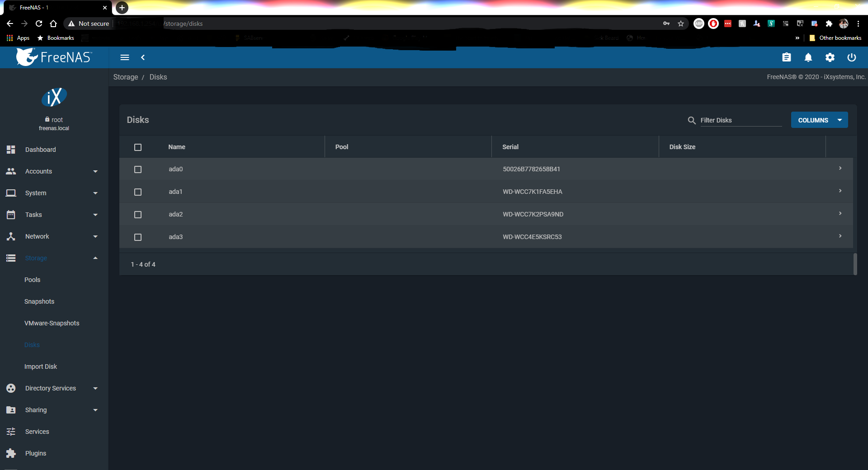Click the Storage breadcrumb link
This screenshot has height=470, width=868.
point(126,77)
